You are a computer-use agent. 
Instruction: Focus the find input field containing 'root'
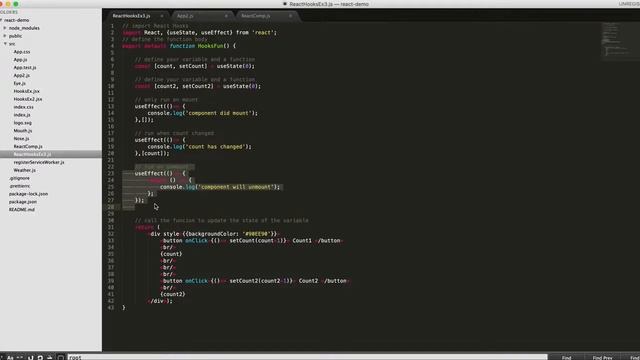pos(307,358)
